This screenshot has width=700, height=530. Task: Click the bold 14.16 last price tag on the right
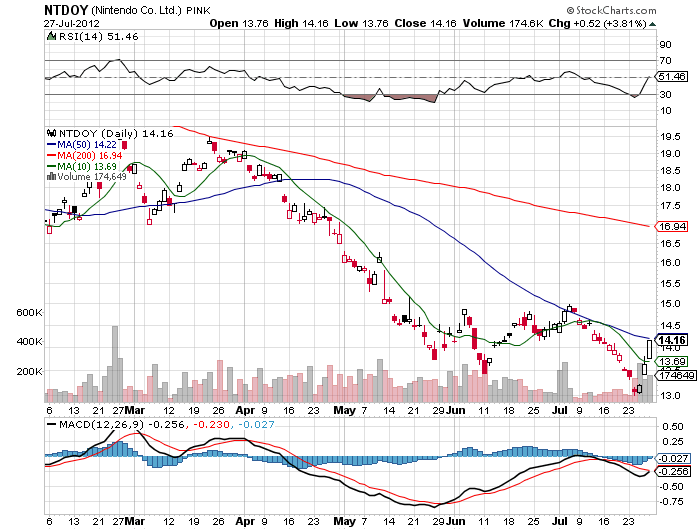(672, 340)
